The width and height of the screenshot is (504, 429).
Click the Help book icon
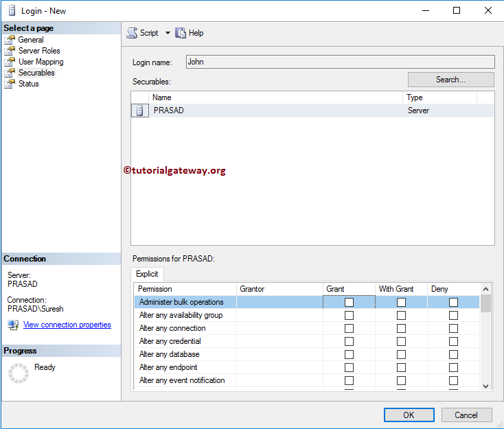coord(181,33)
